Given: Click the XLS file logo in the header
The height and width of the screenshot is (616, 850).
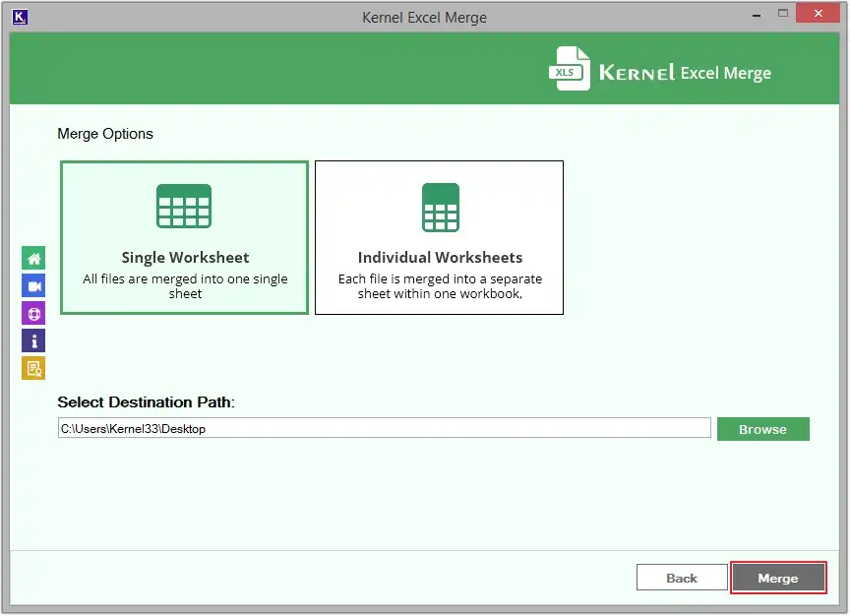Looking at the screenshot, I should [x=570, y=70].
